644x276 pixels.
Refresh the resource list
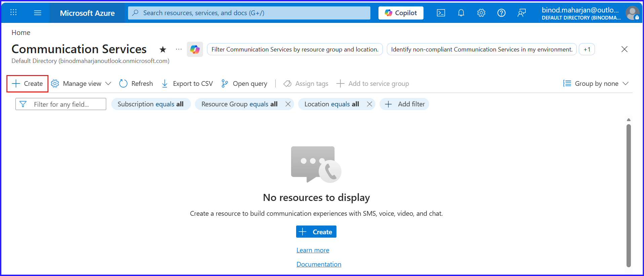(136, 83)
